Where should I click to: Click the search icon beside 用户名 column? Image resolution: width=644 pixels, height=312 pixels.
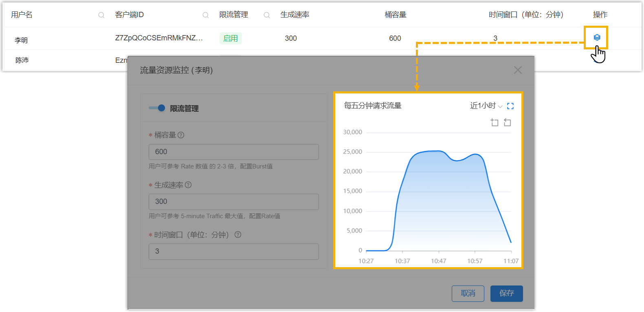coord(101,15)
